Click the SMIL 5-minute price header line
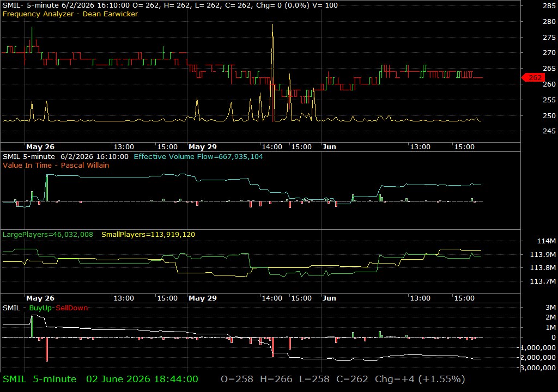Image resolution: width=558 pixels, height=392 pixels. coord(170,5)
